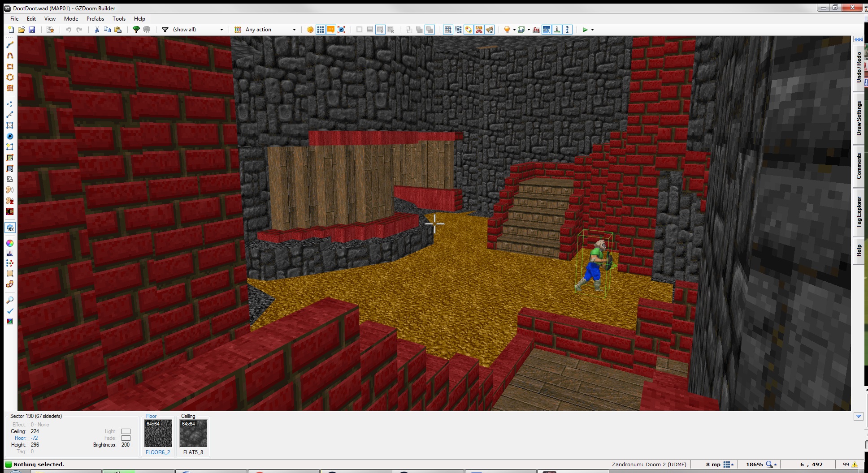Click the warnings count indicator showing 99

click(x=850, y=464)
